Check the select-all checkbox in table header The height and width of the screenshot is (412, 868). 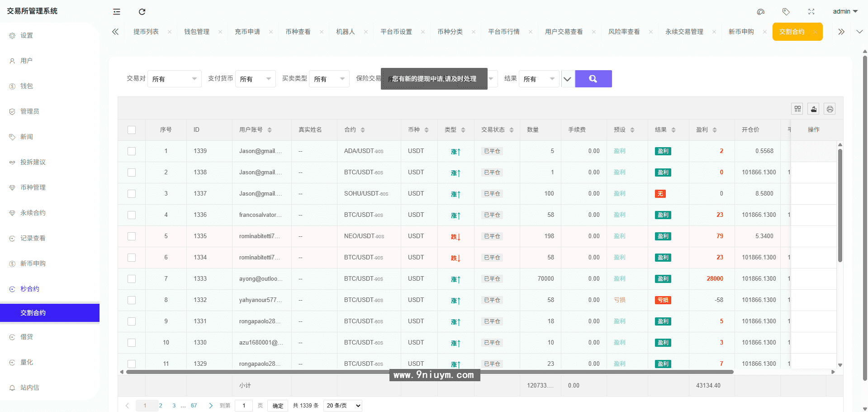[x=132, y=129]
